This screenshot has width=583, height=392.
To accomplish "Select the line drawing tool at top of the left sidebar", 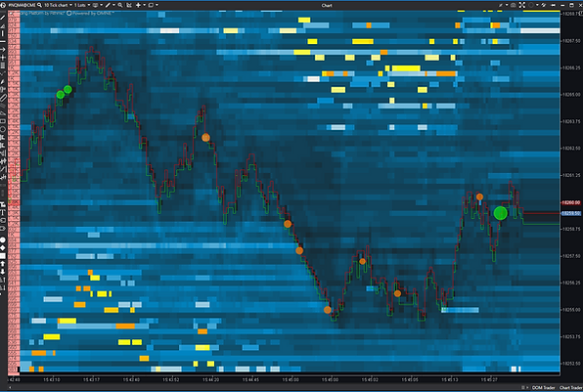I will point(3,17).
